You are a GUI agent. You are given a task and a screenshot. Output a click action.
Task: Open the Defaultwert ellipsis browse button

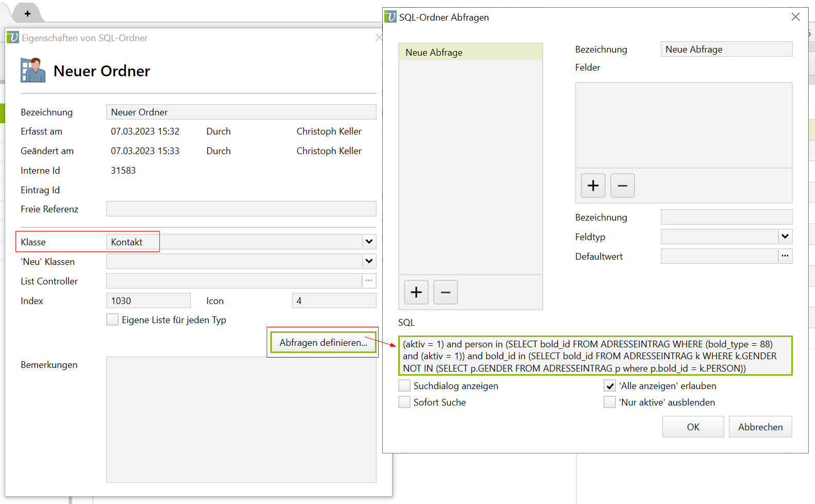coord(785,256)
